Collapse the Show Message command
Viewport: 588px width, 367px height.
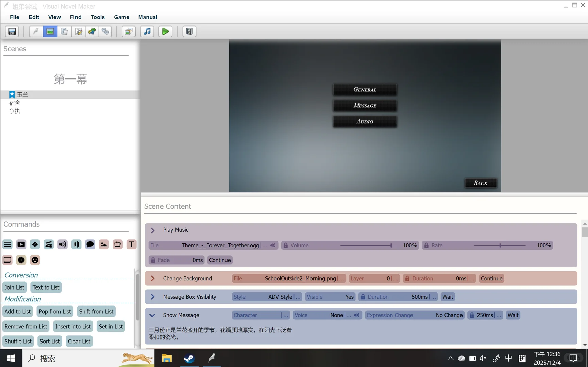click(152, 315)
